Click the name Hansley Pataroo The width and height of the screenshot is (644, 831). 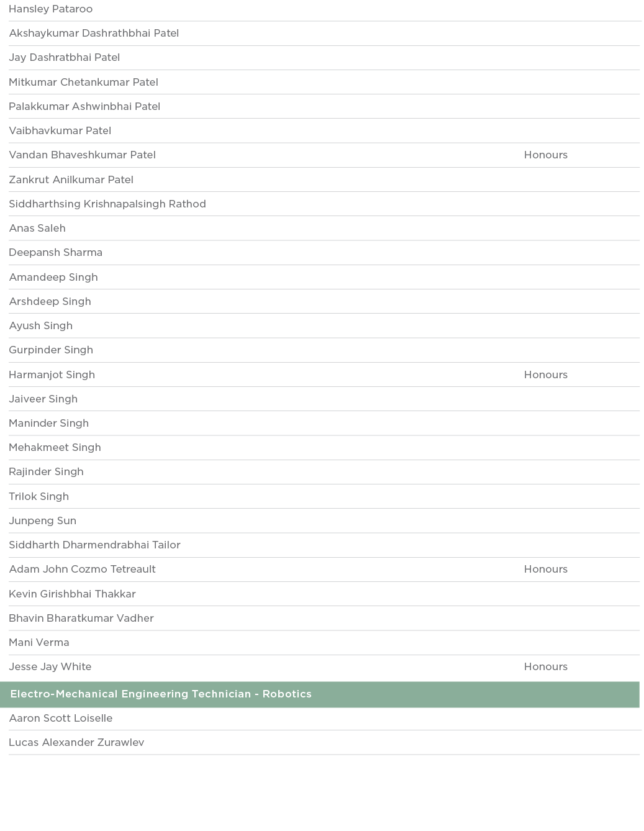(50, 9)
